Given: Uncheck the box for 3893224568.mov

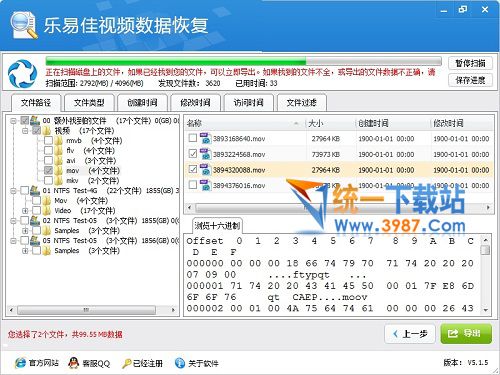Looking at the screenshot, I should [193, 154].
